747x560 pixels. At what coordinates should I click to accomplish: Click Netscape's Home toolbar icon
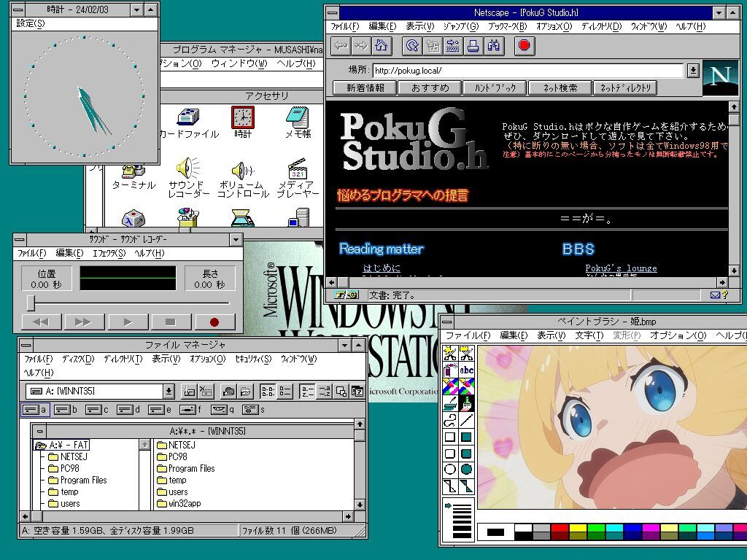tap(381, 46)
